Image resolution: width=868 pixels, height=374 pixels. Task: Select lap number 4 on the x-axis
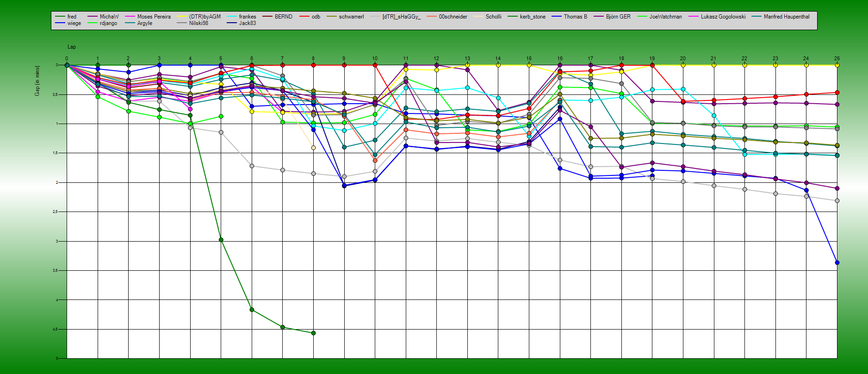190,59
